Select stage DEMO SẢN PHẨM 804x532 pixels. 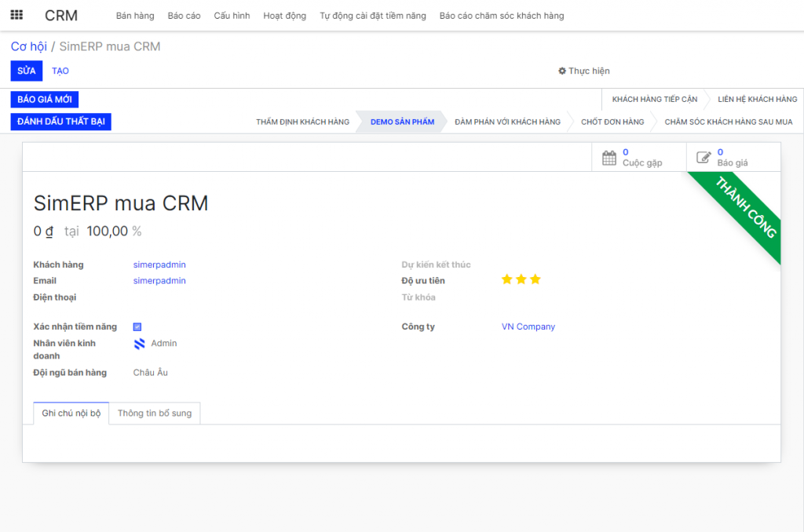click(402, 122)
